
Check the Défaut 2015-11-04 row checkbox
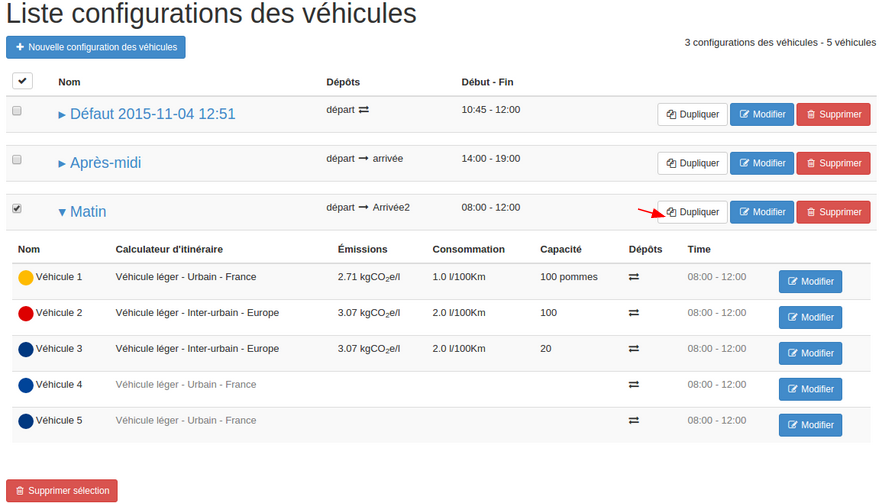17,111
